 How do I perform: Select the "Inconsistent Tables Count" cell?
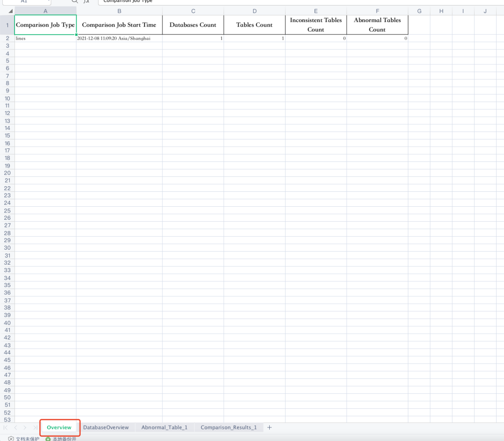[316, 25]
